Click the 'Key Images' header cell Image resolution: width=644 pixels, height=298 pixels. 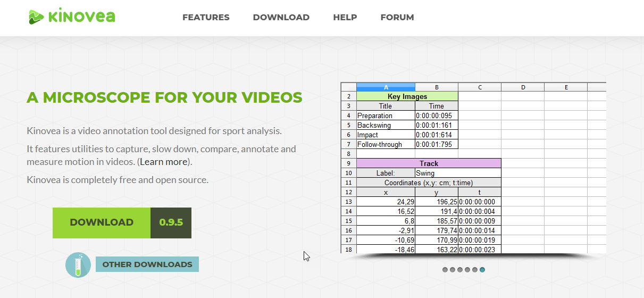(407, 96)
